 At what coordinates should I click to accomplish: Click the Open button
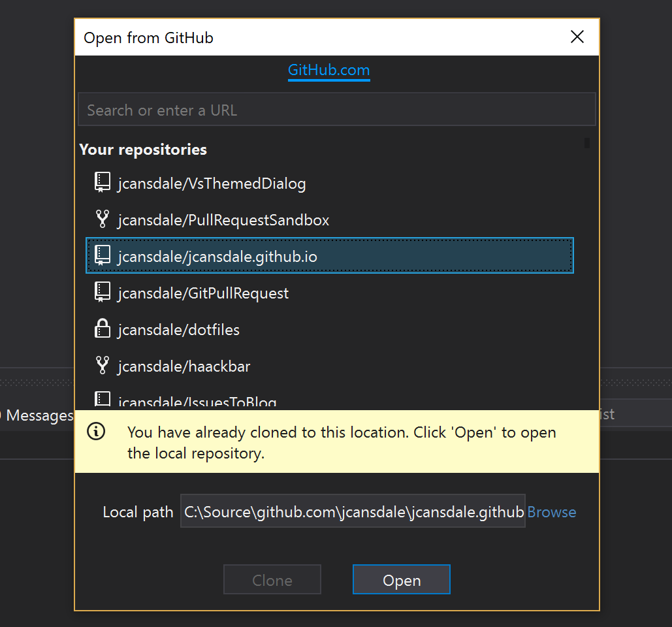point(402,579)
